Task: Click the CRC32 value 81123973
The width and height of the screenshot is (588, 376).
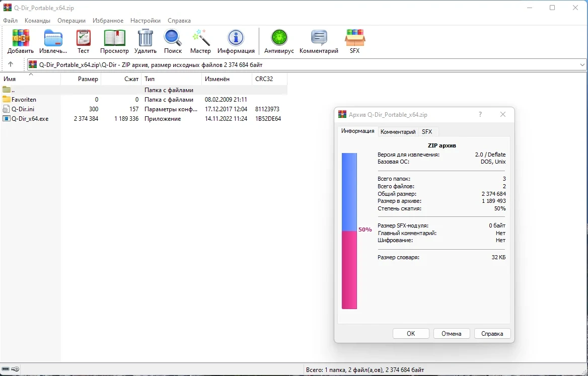Action: click(x=267, y=109)
